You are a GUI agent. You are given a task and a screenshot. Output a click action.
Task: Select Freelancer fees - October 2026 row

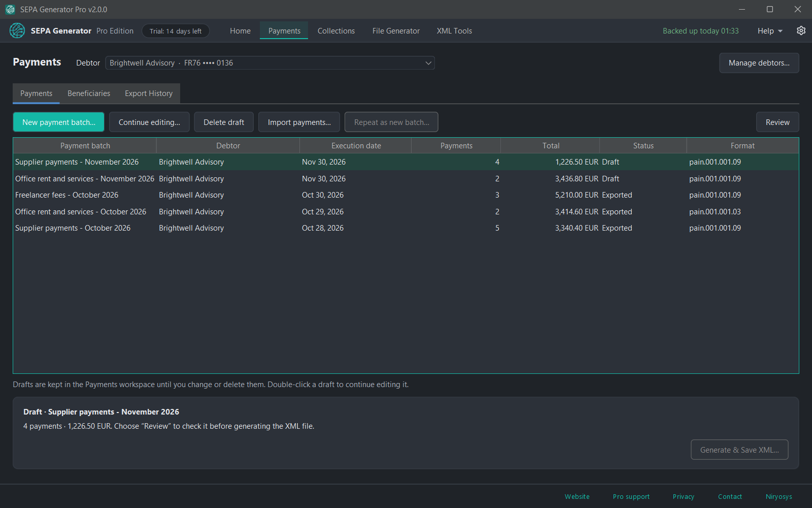pos(406,195)
